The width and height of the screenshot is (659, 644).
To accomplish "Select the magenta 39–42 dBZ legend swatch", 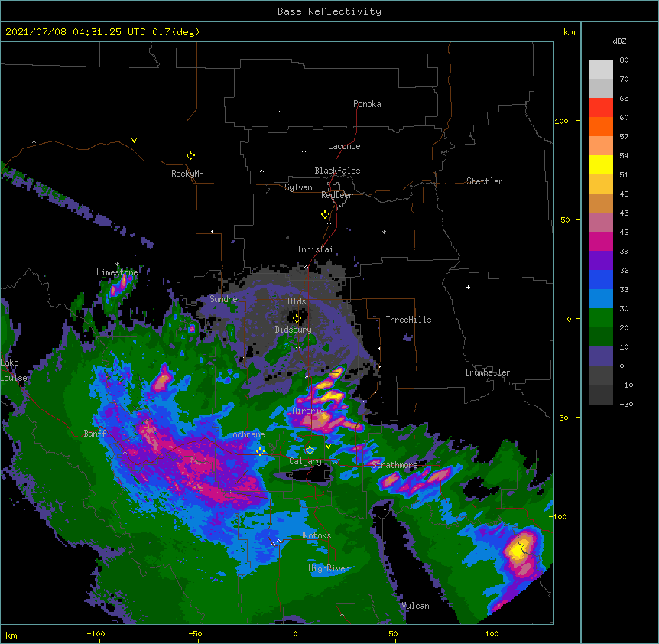I will coord(601,241).
